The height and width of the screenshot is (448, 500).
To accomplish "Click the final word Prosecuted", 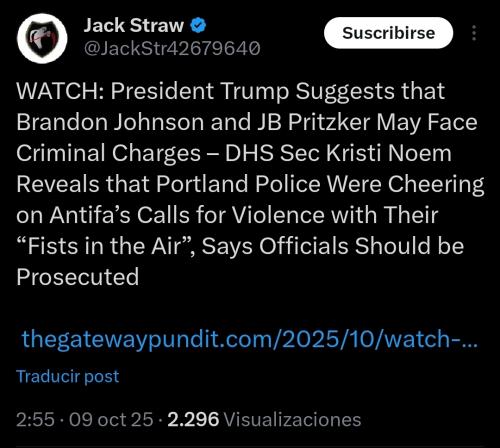I will [78, 277].
